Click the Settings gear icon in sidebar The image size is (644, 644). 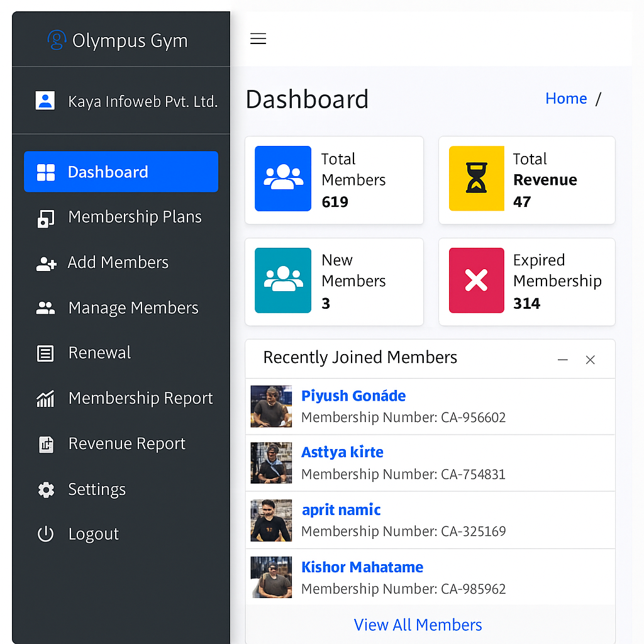(46, 489)
